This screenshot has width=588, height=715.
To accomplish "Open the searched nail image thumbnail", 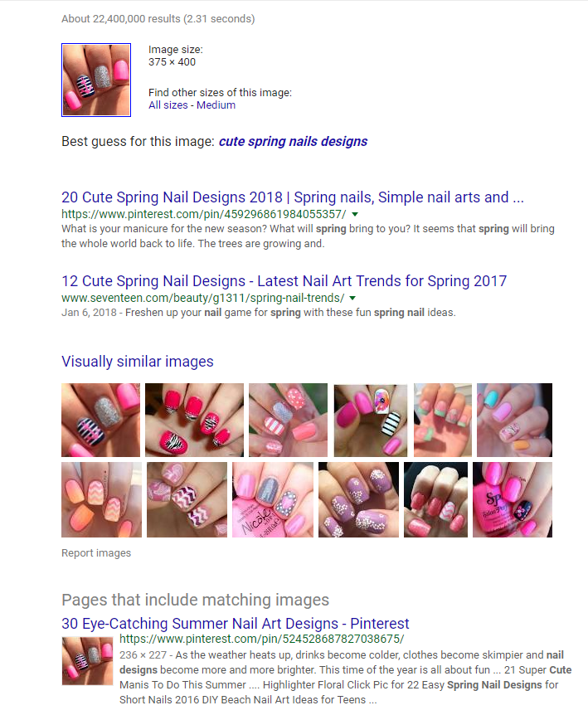I will coord(96,80).
